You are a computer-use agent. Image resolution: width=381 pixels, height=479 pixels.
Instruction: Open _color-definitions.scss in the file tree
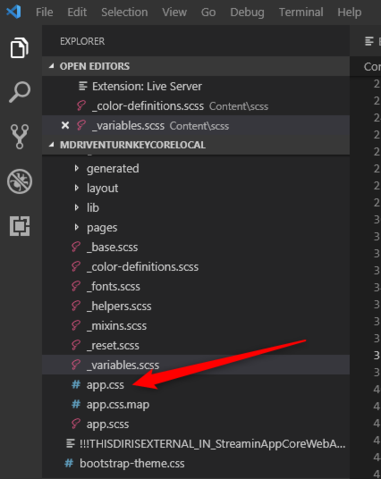click(196, 267)
